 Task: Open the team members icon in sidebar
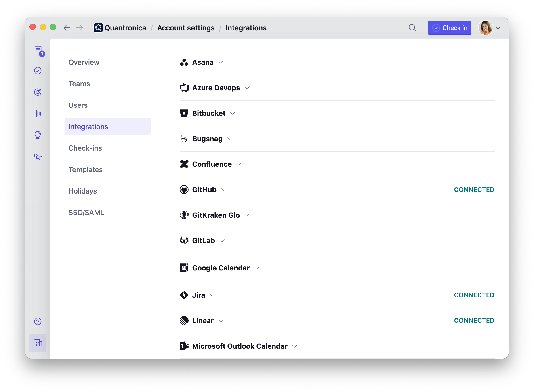(x=38, y=156)
